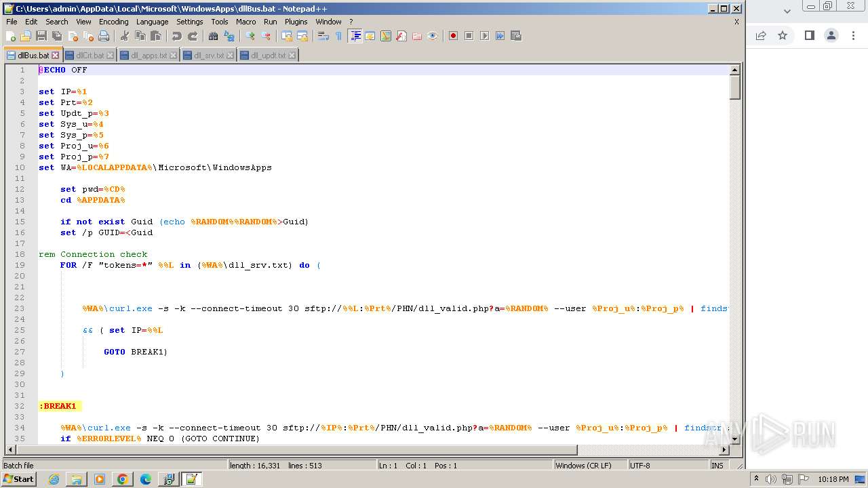Switch to the dllCrt.bat tab

(x=90, y=56)
